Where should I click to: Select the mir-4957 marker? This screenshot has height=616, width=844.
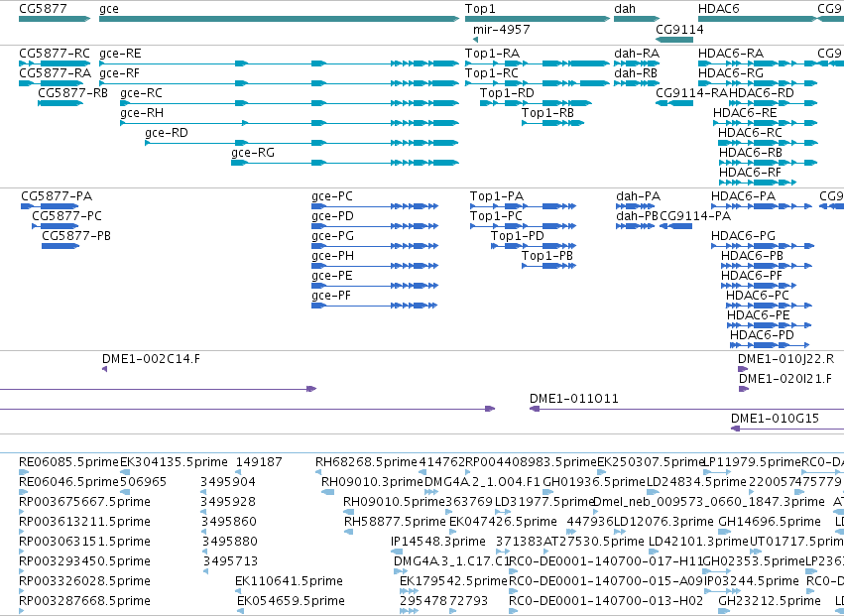click(476, 40)
